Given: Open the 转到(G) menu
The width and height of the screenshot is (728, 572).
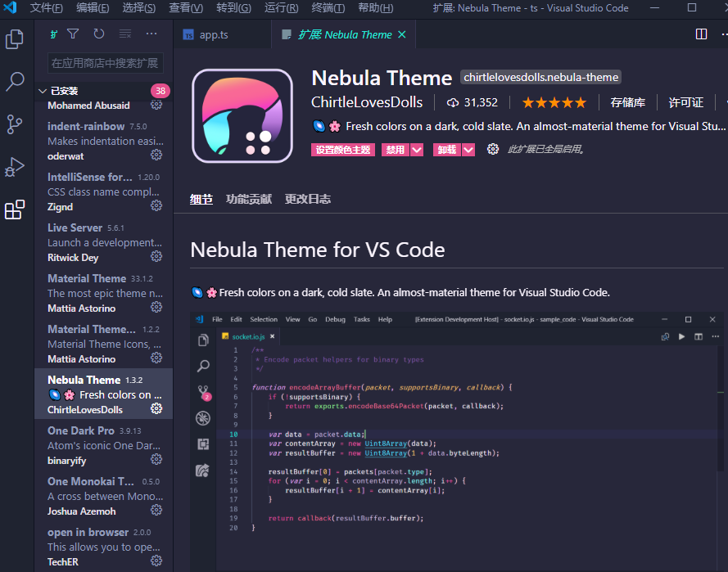Looking at the screenshot, I should tap(233, 8).
